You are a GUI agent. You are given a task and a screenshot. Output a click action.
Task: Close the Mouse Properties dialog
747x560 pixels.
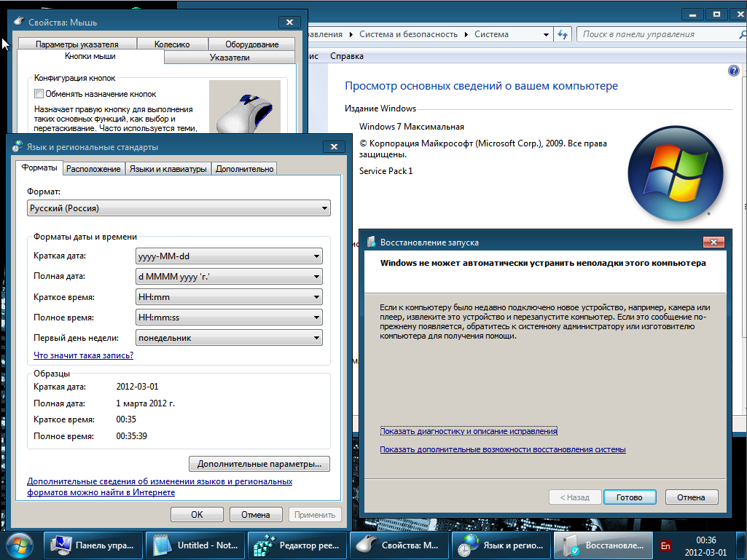click(289, 22)
